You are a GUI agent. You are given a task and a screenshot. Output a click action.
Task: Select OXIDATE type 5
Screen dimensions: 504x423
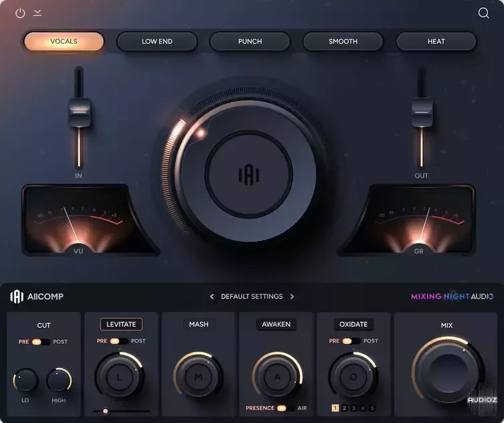(x=372, y=408)
